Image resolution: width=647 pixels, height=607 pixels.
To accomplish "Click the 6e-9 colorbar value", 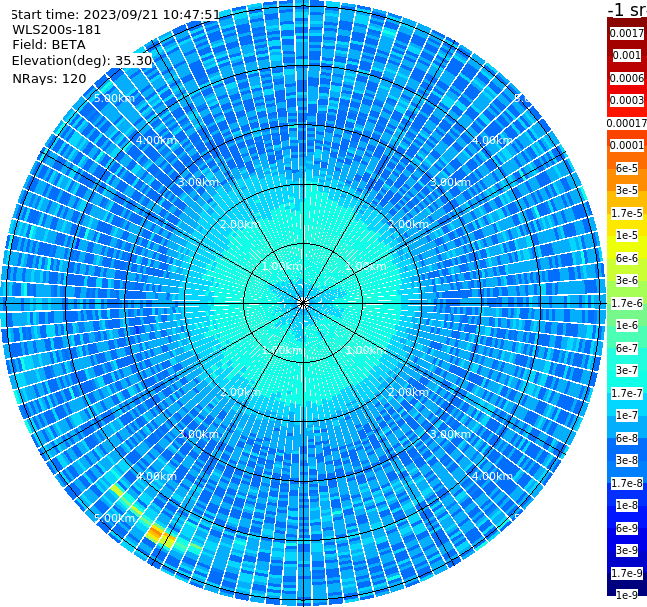I will pos(627,528).
